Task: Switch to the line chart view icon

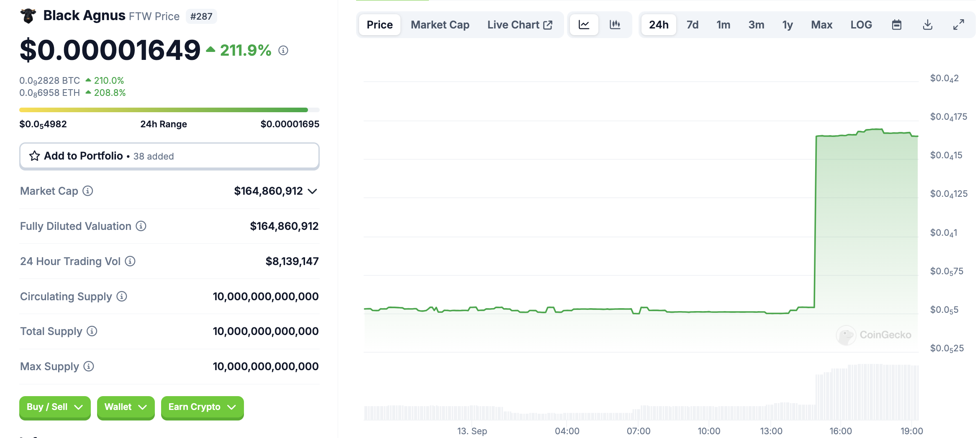Action: (584, 25)
